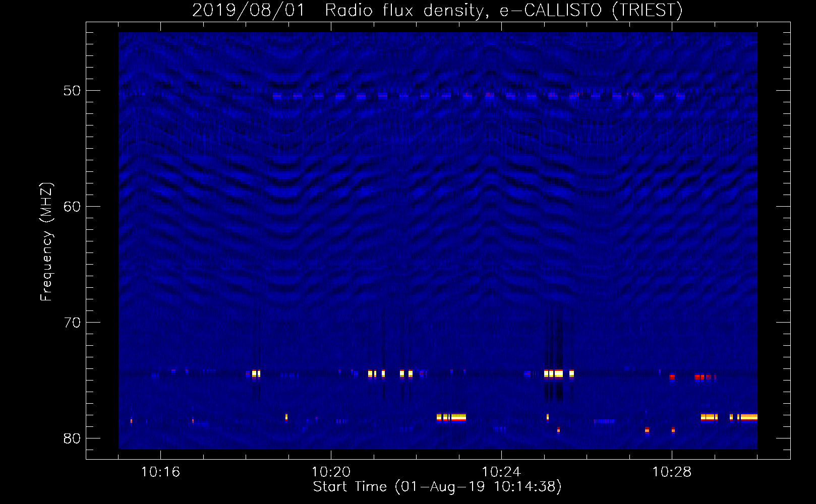The width and height of the screenshot is (816, 504).
Task: Click the 10:24 time tick label
Action: [x=501, y=472]
